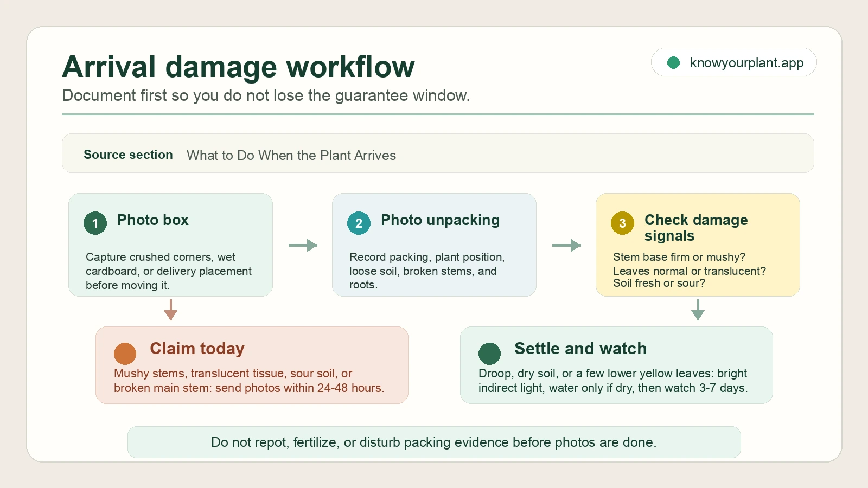The image size is (868, 488).
Task: Click the 'Photo unpacking' heading
Action: (x=441, y=220)
